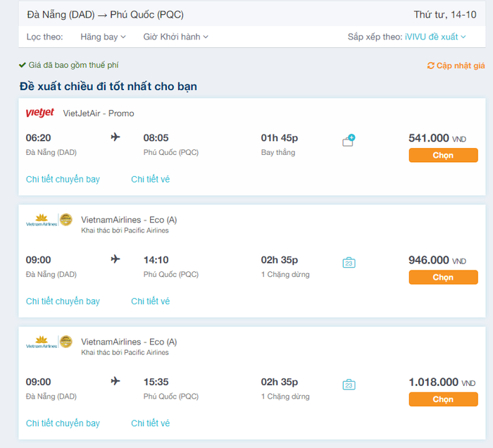Viewport: 493px width, 448px height.
Task: Click the Vietnam Airlines logo on the 14:10 flight
Action: coord(41,220)
